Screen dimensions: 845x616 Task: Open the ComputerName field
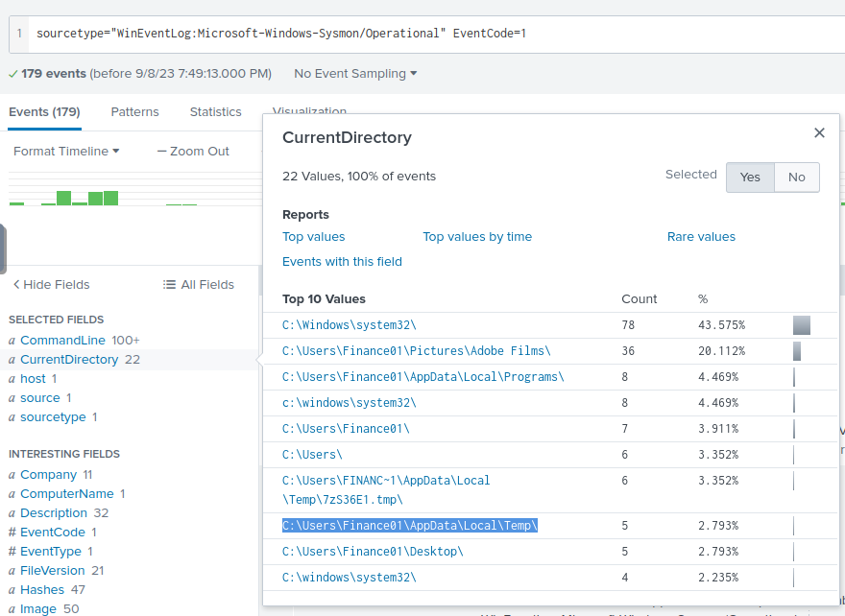click(67, 494)
